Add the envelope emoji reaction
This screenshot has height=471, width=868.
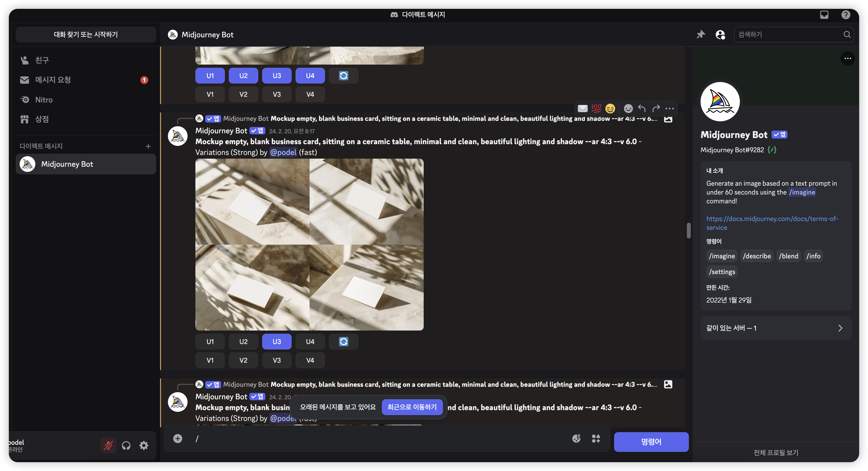(x=583, y=108)
